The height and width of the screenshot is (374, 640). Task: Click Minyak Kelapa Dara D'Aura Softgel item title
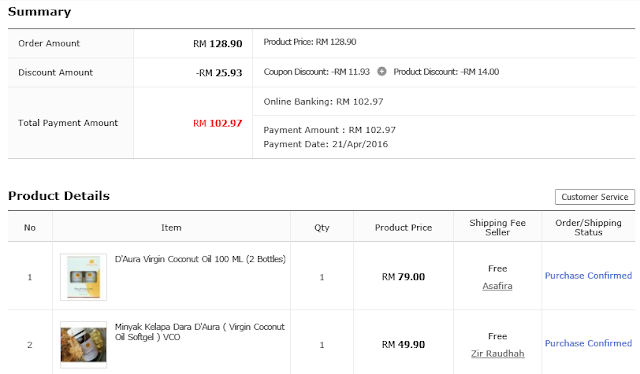click(200, 332)
